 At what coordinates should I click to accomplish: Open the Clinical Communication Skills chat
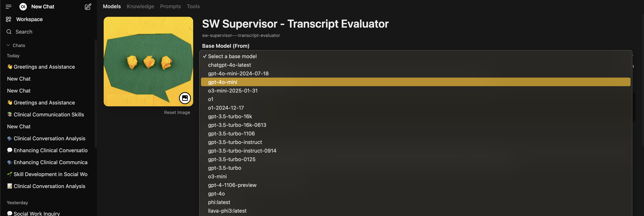(x=48, y=115)
